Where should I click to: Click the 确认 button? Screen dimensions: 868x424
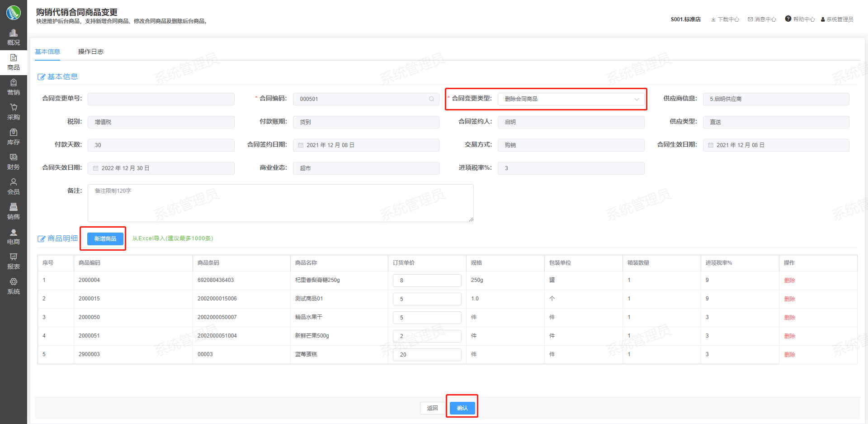(x=462, y=408)
